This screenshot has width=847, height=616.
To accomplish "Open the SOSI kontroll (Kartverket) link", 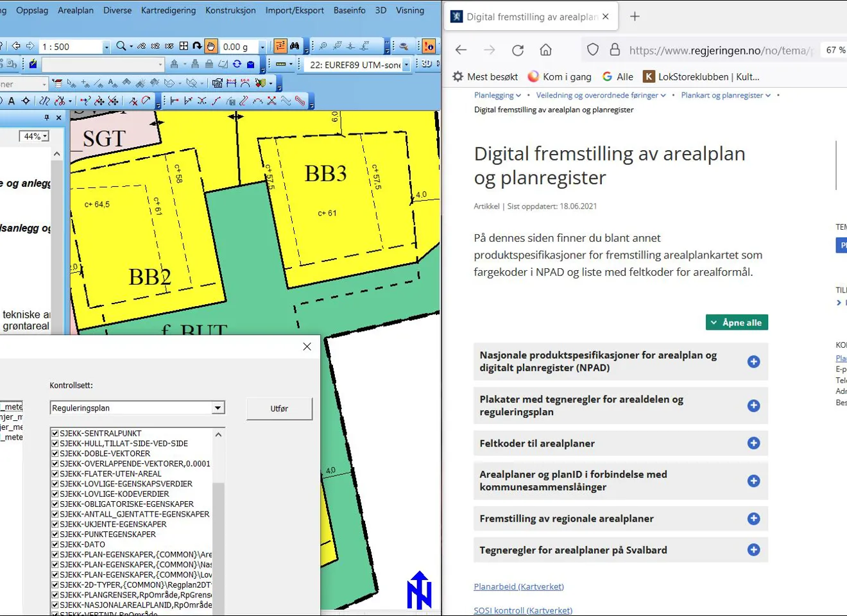I will (523, 610).
